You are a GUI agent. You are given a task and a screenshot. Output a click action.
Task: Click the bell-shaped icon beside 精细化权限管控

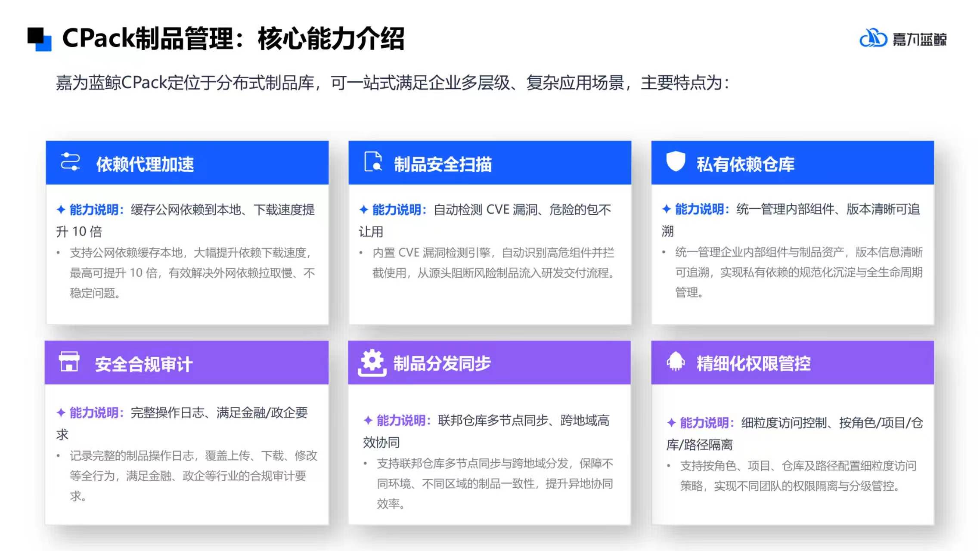pyautogui.click(x=676, y=361)
